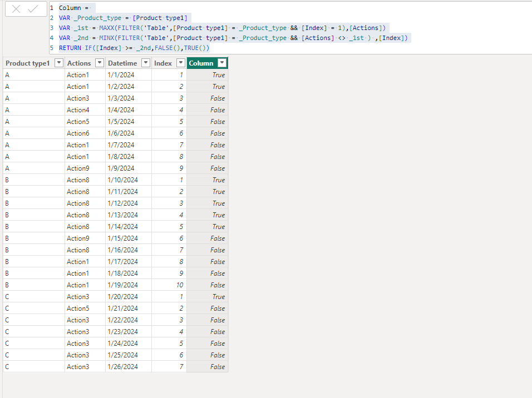The height and width of the screenshot is (398, 532).
Task: Select the True value in 1/20/2024 row
Action: [208, 297]
